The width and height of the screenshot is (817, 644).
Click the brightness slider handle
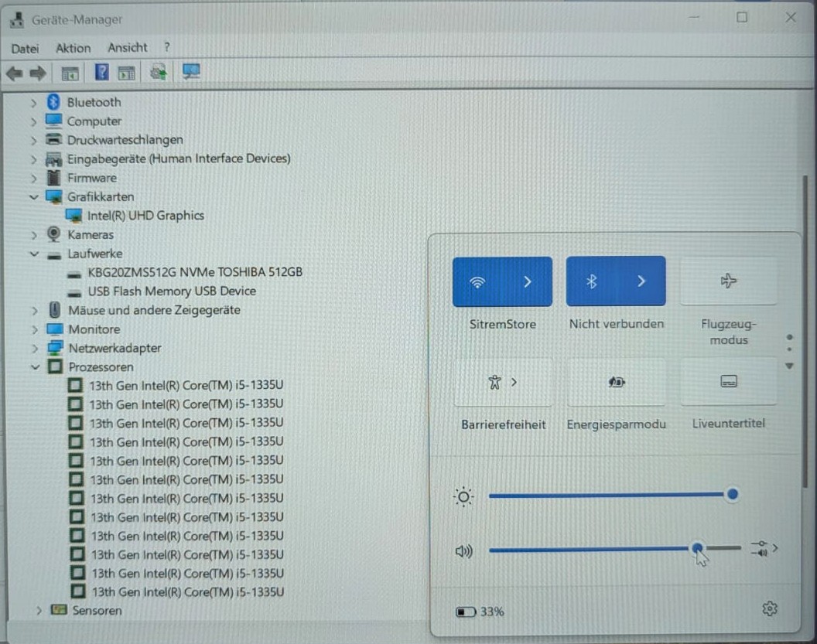(732, 494)
